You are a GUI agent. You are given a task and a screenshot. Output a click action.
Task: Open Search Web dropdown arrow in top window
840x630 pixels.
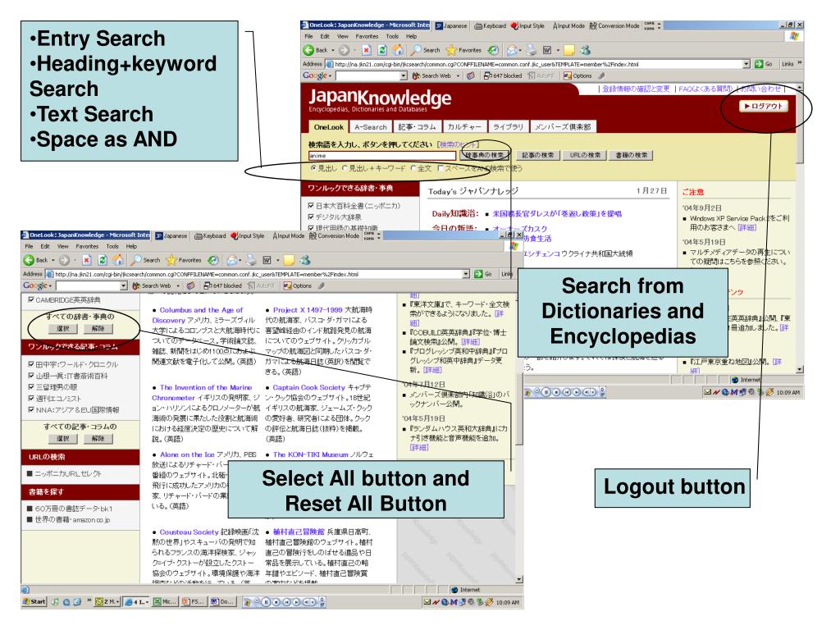(458, 76)
